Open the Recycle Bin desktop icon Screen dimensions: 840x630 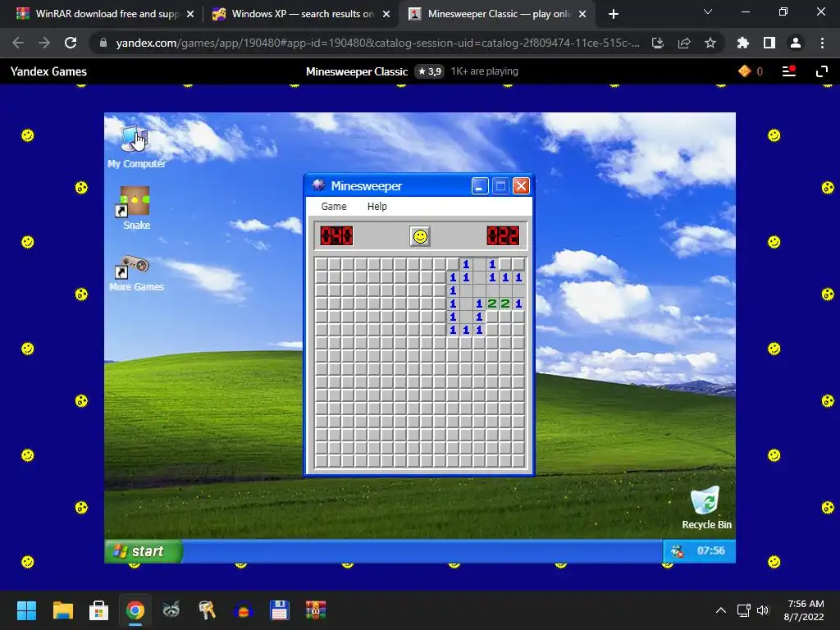(706, 508)
